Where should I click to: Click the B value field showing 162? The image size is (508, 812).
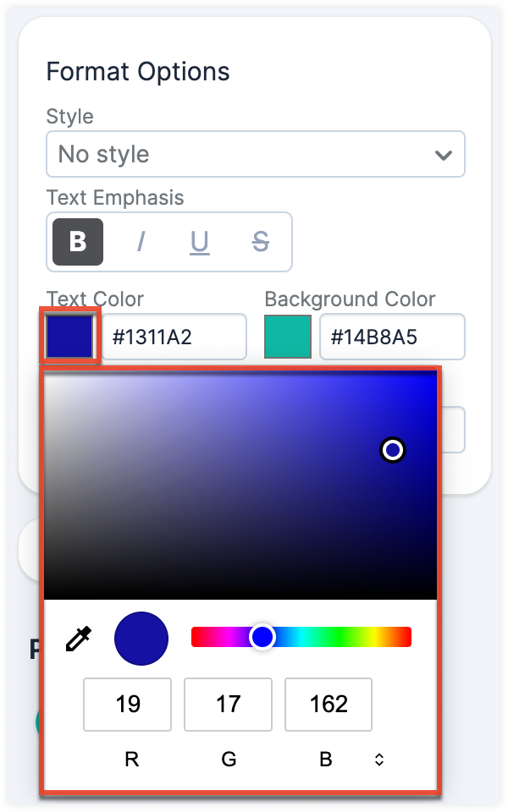(x=329, y=705)
